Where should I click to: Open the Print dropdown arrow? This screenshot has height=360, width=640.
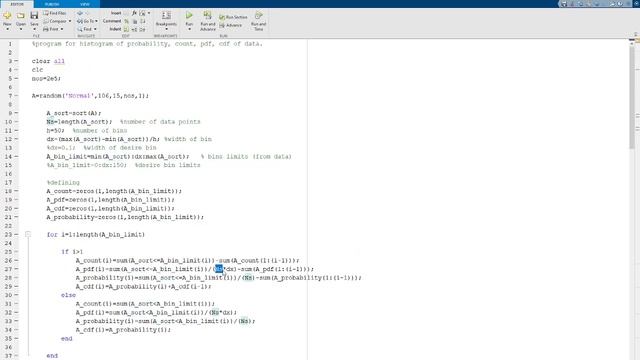click(62, 29)
